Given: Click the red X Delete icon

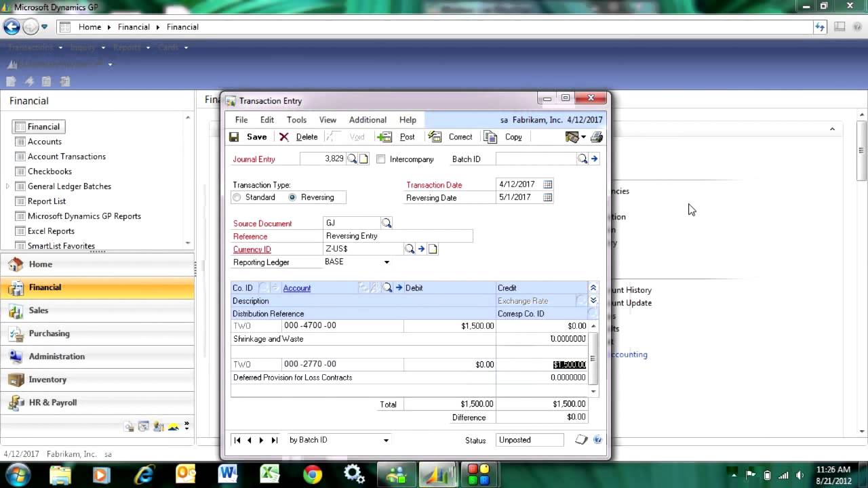Looking at the screenshot, I should coord(284,137).
